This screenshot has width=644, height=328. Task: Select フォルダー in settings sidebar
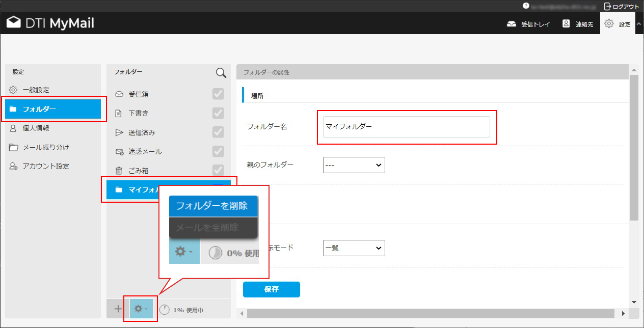click(53, 109)
